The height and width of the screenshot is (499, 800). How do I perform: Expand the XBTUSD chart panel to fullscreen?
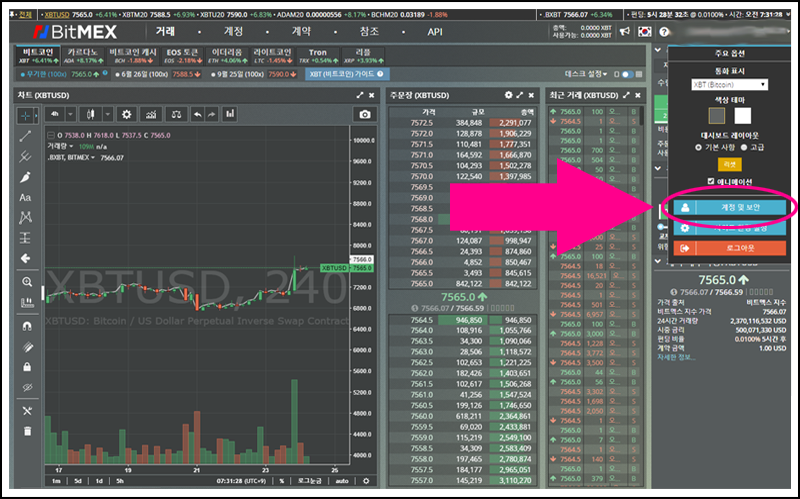(360, 95)
